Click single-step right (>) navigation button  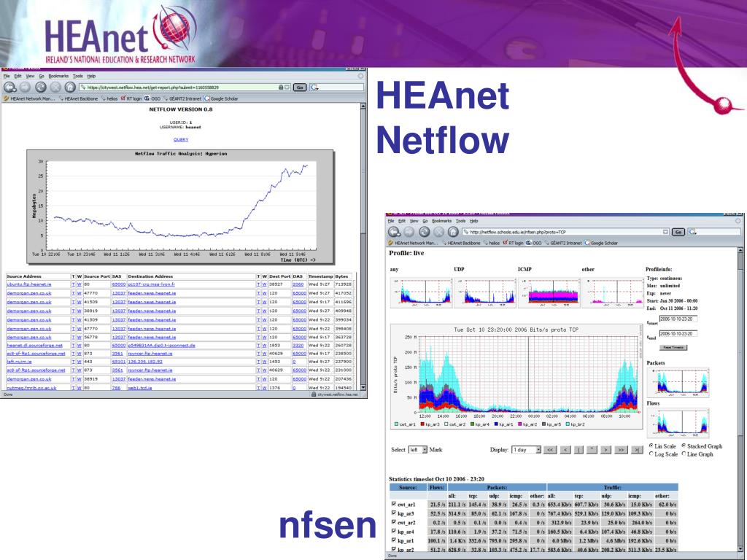tap(605, 449)
